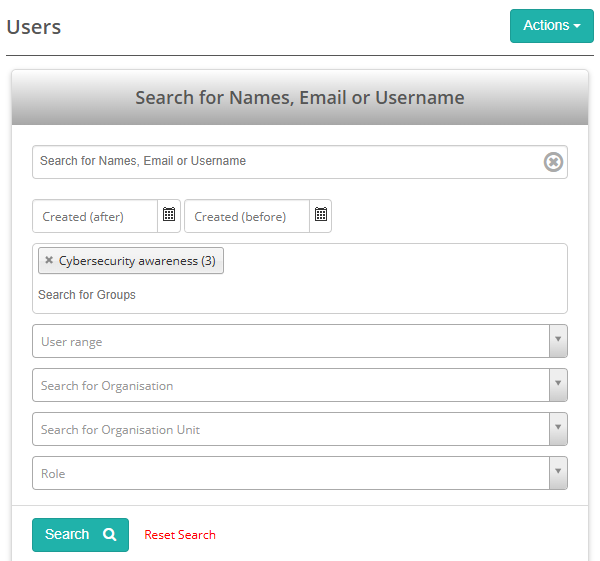
Task: Click the Users page heading
Action: coord(34,27)
